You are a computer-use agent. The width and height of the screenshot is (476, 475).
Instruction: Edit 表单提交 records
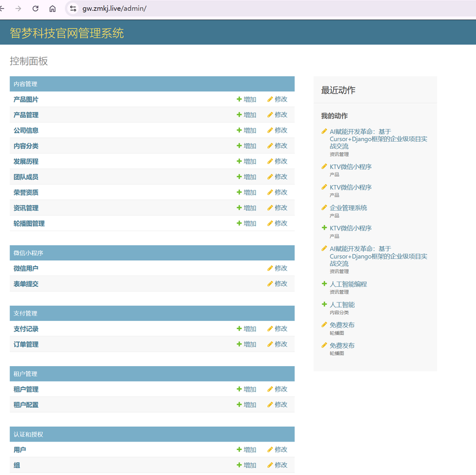coord(277,284)
